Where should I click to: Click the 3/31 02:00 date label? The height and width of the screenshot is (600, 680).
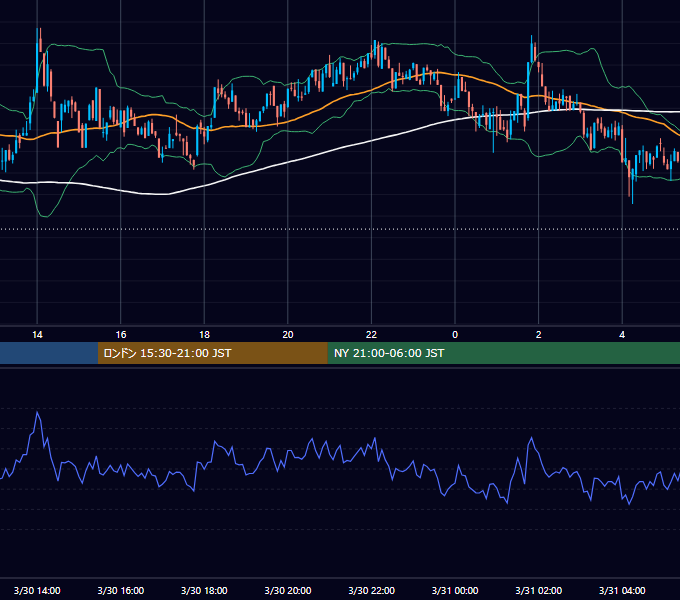click(x=539, y=590)
